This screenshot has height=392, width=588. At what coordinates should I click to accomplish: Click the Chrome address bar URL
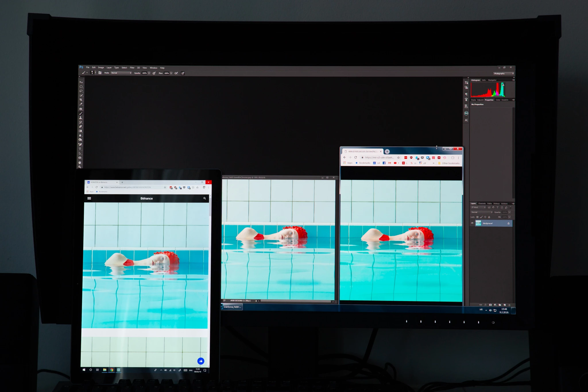(379, 157)
